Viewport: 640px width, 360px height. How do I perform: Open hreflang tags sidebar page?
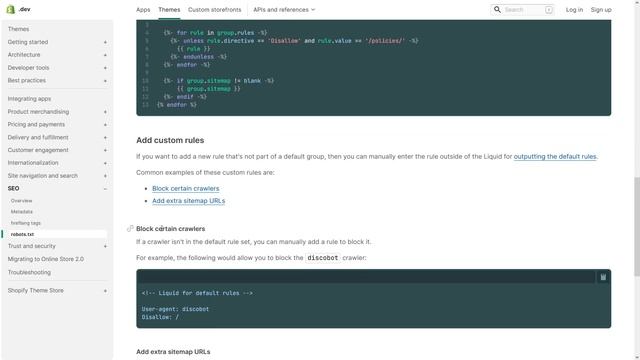coord(26,223)
